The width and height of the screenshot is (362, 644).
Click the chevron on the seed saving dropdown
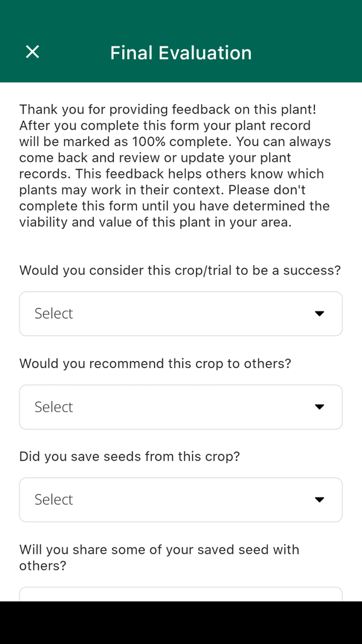[x=319, y=499]
